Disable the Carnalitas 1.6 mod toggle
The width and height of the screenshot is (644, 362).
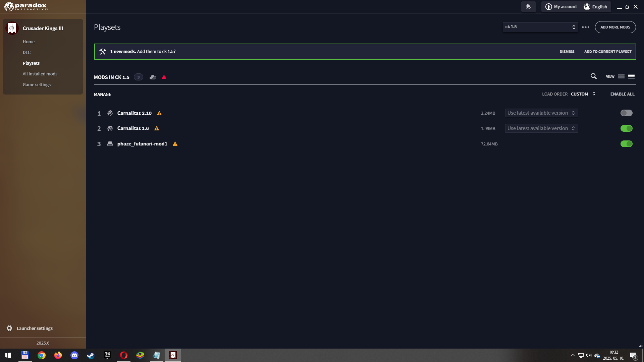(x=626, y=128)
